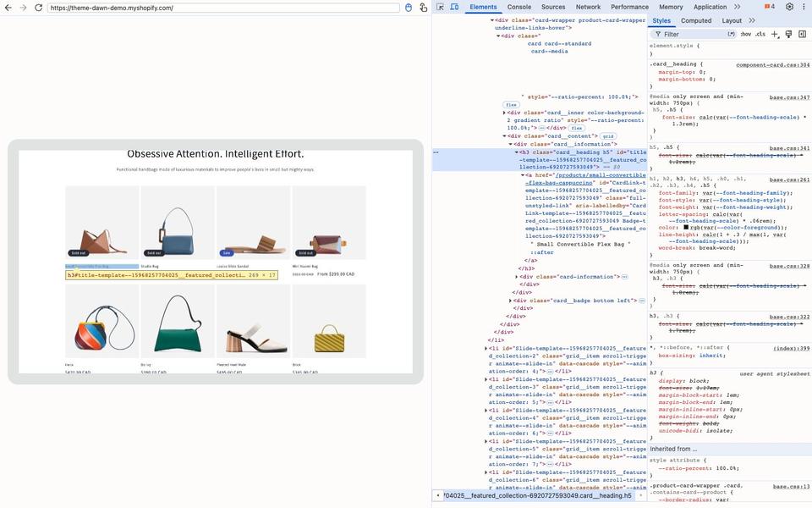This screenshot has height=508, width=812.
Task: Open the (index):399 source link
Action: point(792,348)
